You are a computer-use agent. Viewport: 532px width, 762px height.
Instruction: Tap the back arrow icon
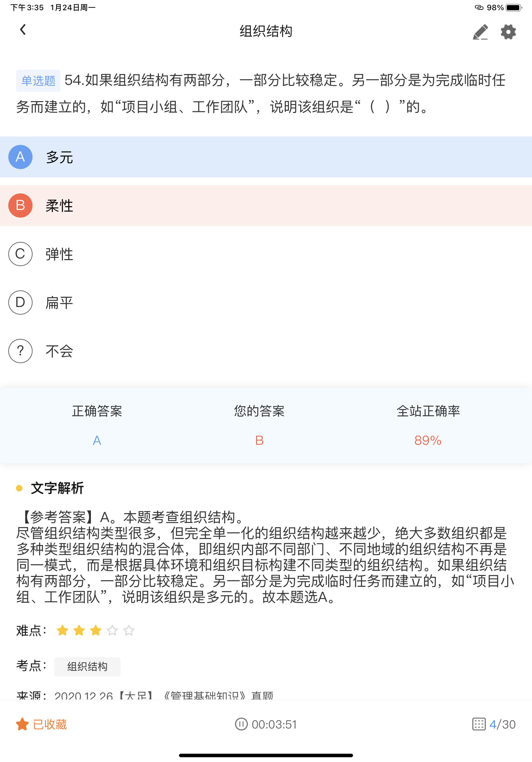[23, 30]
